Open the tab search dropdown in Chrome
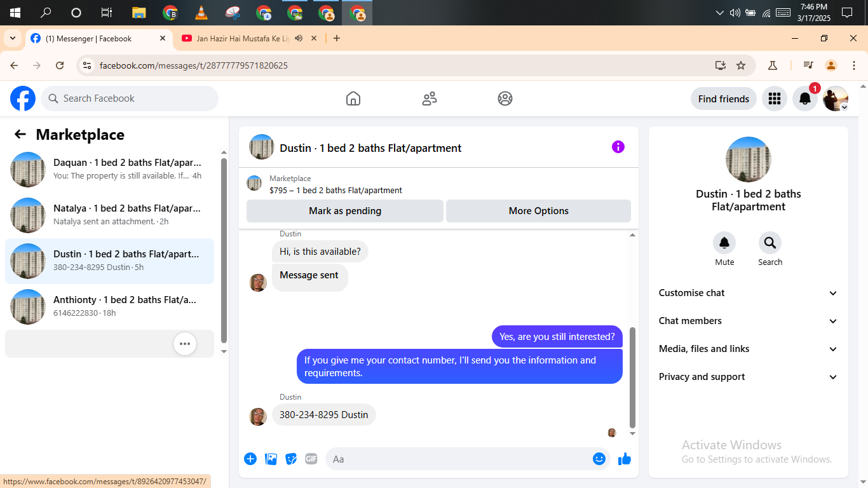Viewport: 868px width, 488px height. pos(12,38)
